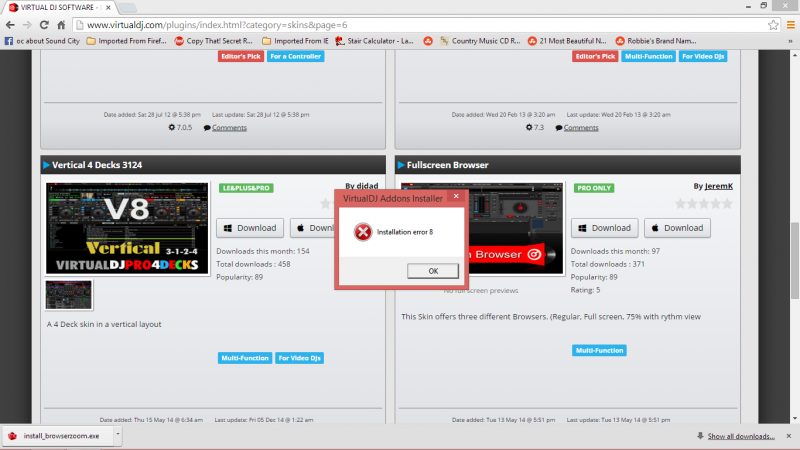Click gear version icon 7.3

tap(529, 128)
